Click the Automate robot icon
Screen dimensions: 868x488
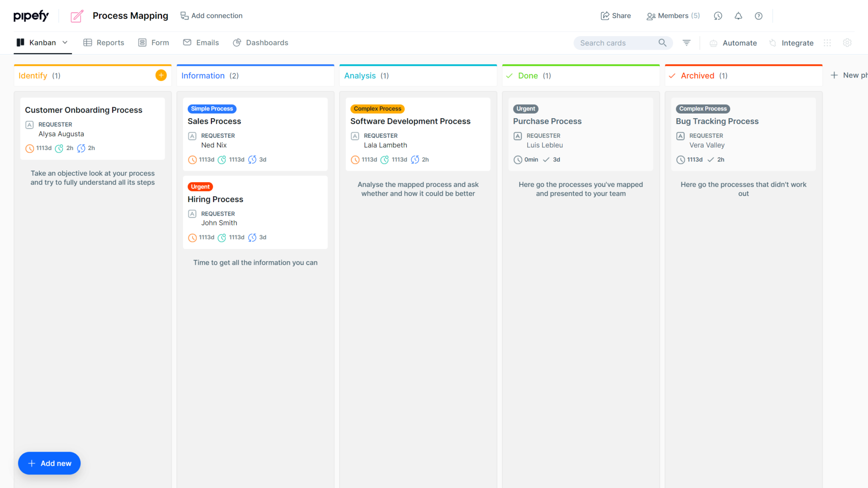click(714, 43)
